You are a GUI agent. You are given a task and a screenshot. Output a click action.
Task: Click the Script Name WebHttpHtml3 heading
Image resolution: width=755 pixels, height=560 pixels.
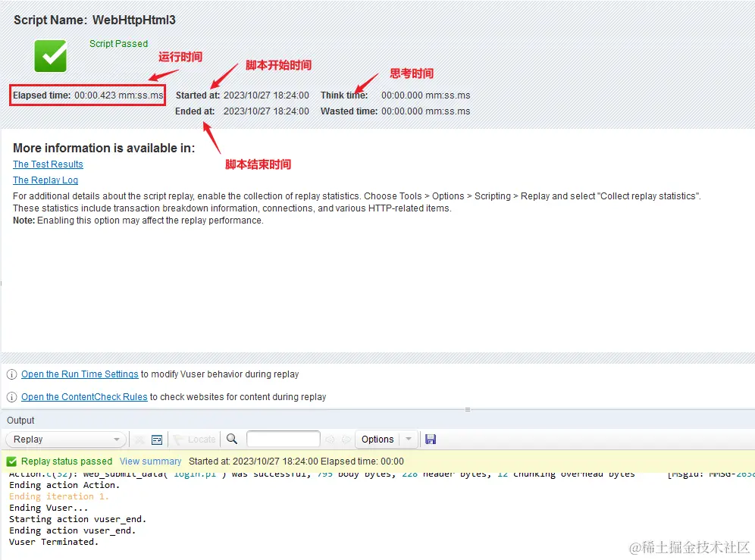pos(95,20)
